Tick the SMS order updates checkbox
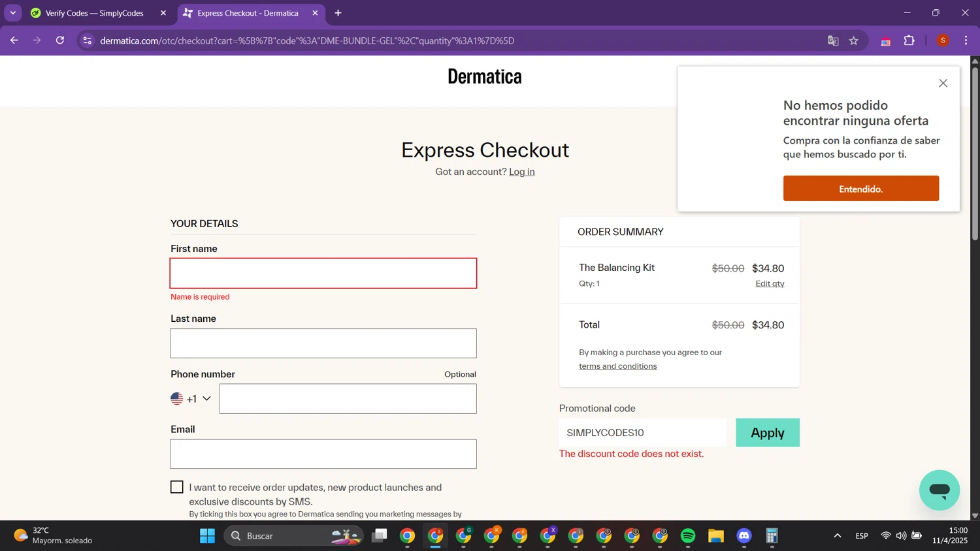 (x=176, y=487)
